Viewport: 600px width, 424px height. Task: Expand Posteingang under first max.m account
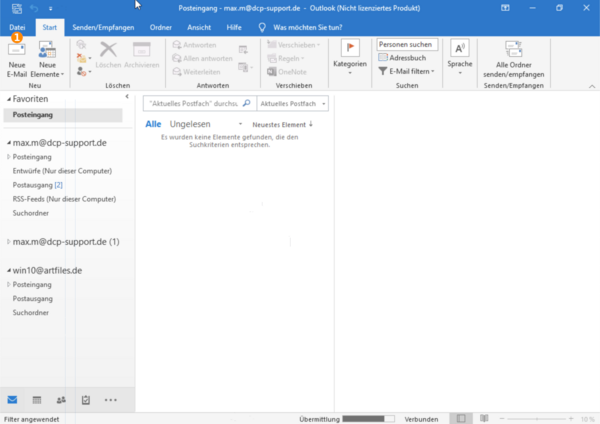(8, 157)
